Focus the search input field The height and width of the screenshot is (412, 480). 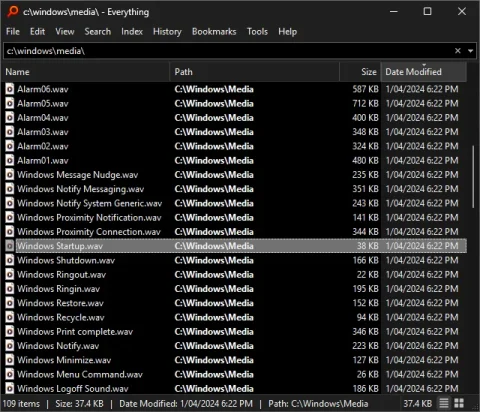pyautogui.click(x=228, y=51)
